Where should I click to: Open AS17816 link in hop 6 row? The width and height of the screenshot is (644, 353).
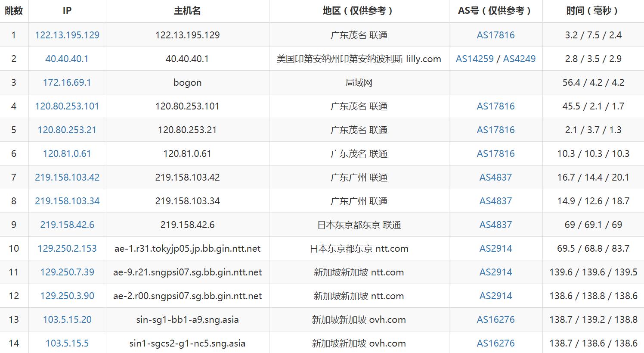pyautogui.click(x=496, y=153)
